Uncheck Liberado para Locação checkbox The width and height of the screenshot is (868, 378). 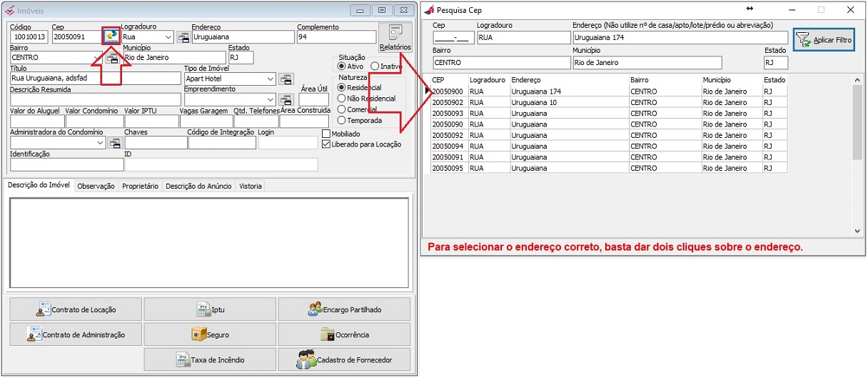(326, 144)
